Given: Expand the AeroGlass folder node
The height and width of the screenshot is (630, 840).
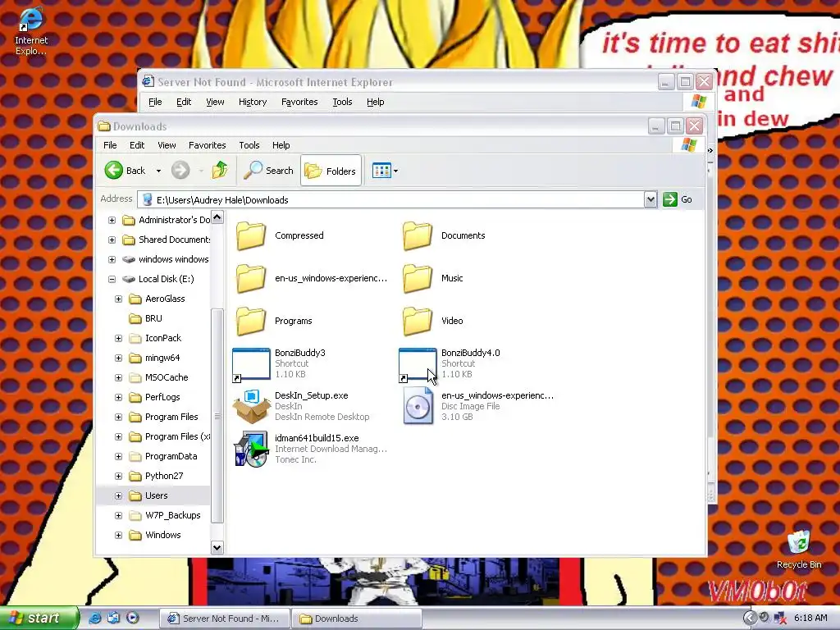Looking at the screenshot, I should (118, 299).
